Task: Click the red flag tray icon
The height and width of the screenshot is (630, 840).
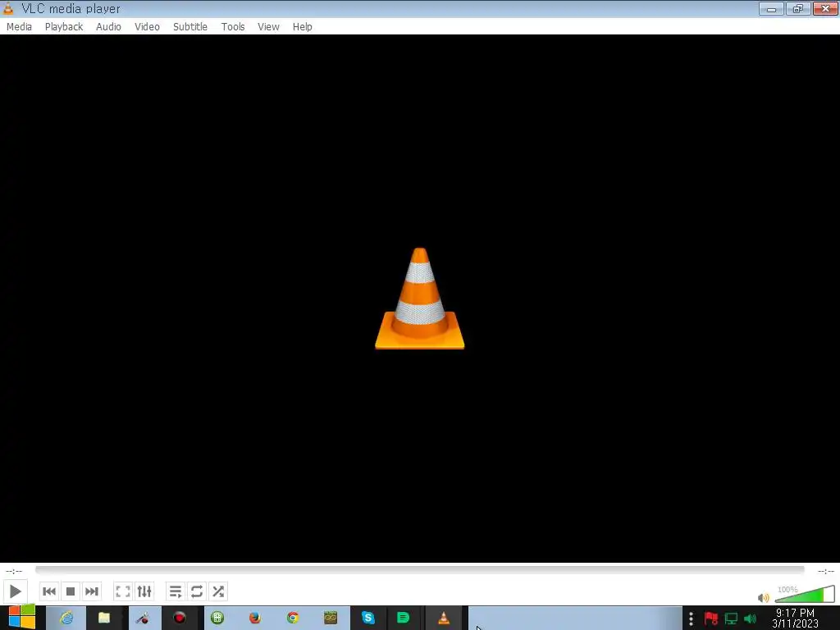Action: pos(711,619)
